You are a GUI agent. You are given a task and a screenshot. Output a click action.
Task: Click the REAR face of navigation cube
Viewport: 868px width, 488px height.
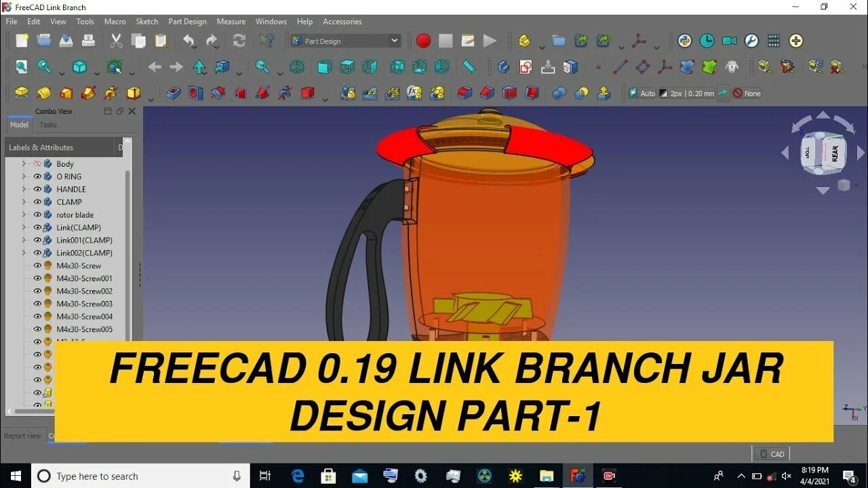point(834,153)
